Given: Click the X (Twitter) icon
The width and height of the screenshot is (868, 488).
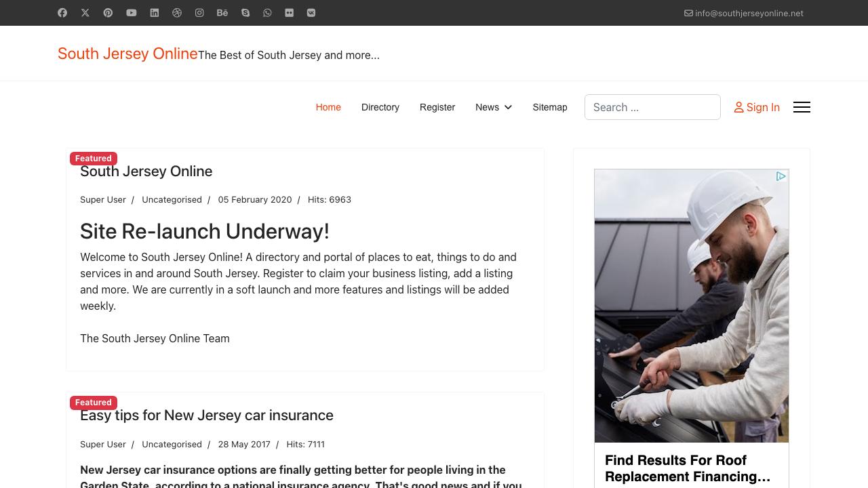Looking at the screenshot, I should point(85,13).
